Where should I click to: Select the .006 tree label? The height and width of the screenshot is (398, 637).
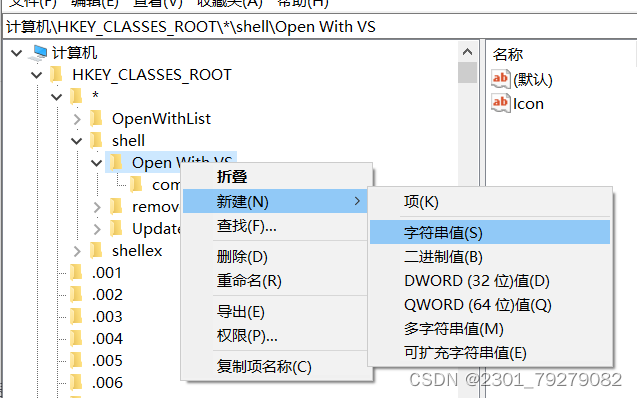coord(107,383)
